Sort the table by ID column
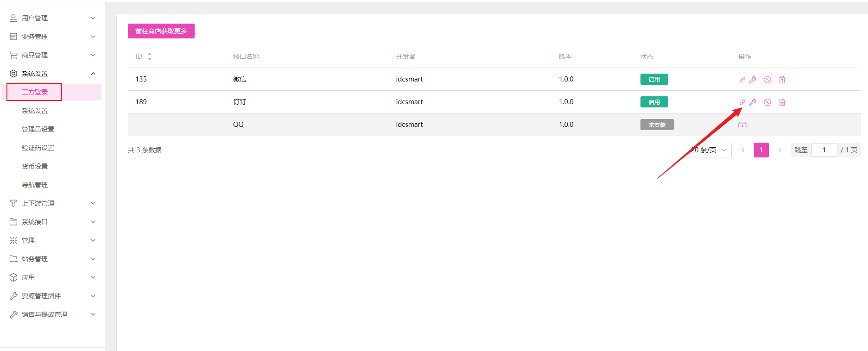 point(149,56)
